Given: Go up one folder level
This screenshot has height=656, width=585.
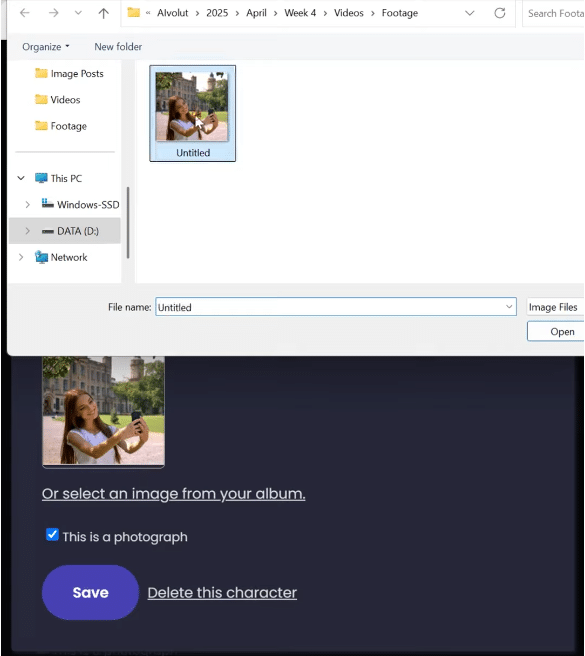Looking at the screenshot, I should tap(103, 13).
